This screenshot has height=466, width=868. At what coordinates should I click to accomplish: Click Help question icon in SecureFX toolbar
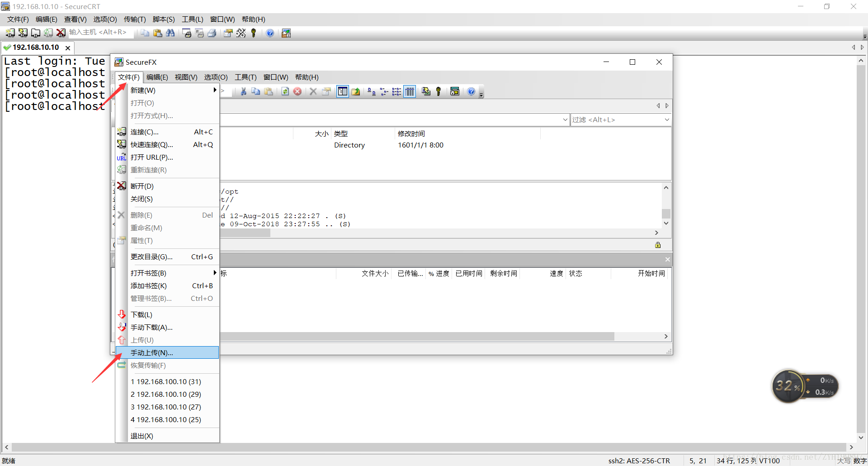[471, 91]
